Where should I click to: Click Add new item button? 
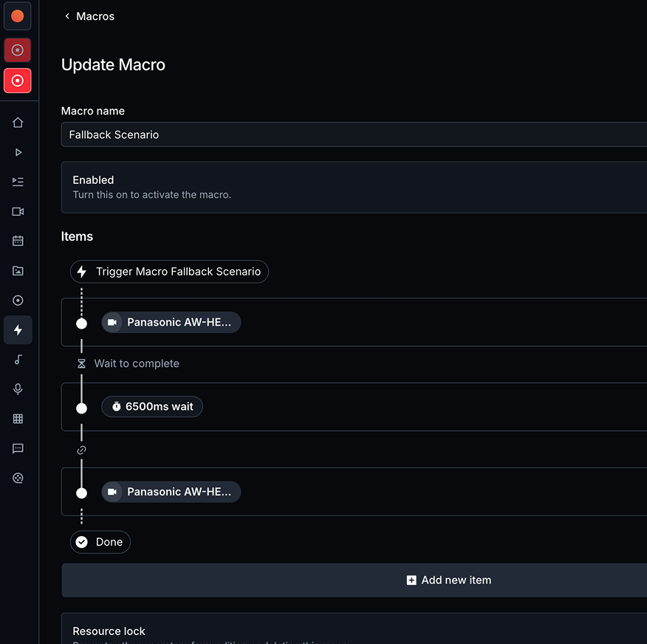449,580
